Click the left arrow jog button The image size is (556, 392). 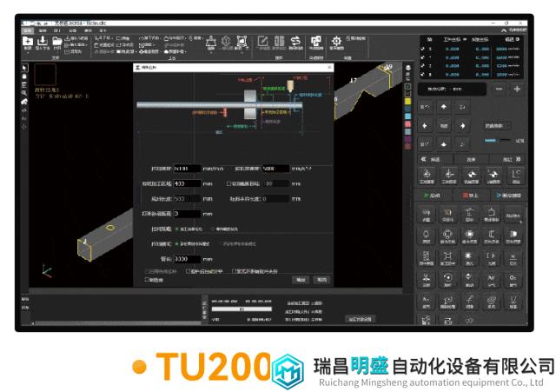[x=425, y=125]
